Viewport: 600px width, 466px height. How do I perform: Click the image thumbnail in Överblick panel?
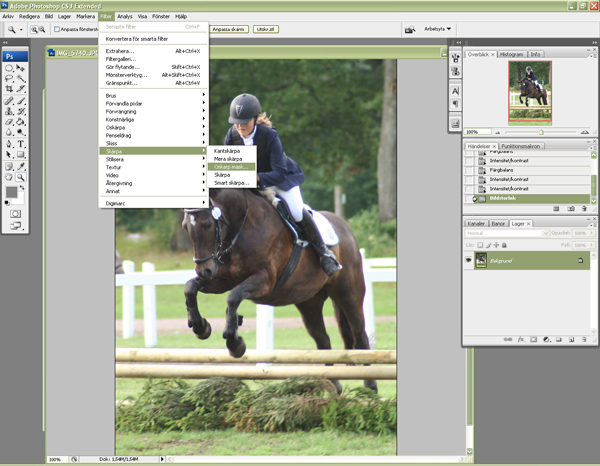(x=530, y=91)
